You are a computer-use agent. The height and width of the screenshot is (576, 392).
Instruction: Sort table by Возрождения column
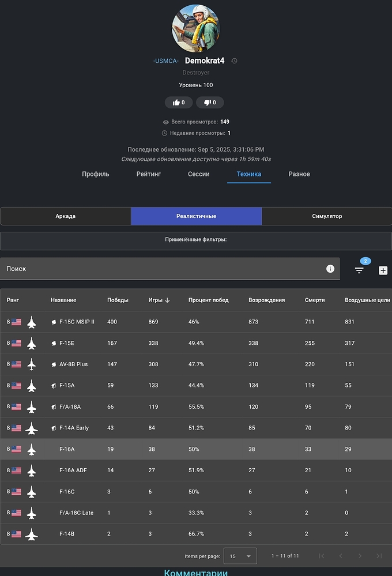(267, 300)
